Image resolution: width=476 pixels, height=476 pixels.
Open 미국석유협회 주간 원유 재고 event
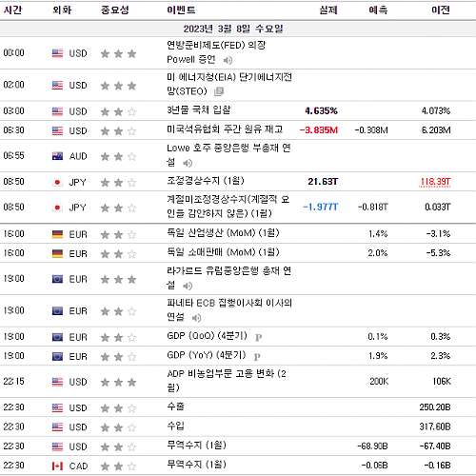point(225,129)
